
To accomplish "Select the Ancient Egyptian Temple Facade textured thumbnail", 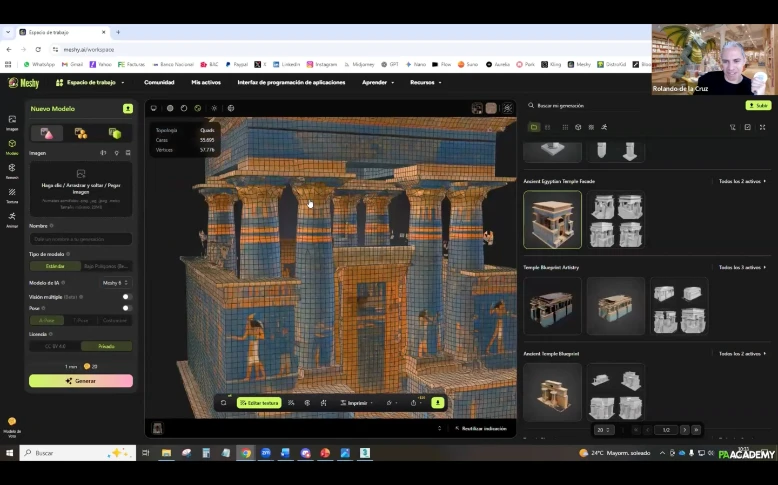I will click(552, 219).
